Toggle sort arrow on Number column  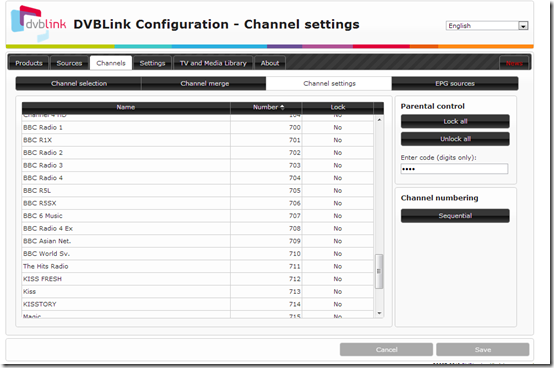pos(282,107)
